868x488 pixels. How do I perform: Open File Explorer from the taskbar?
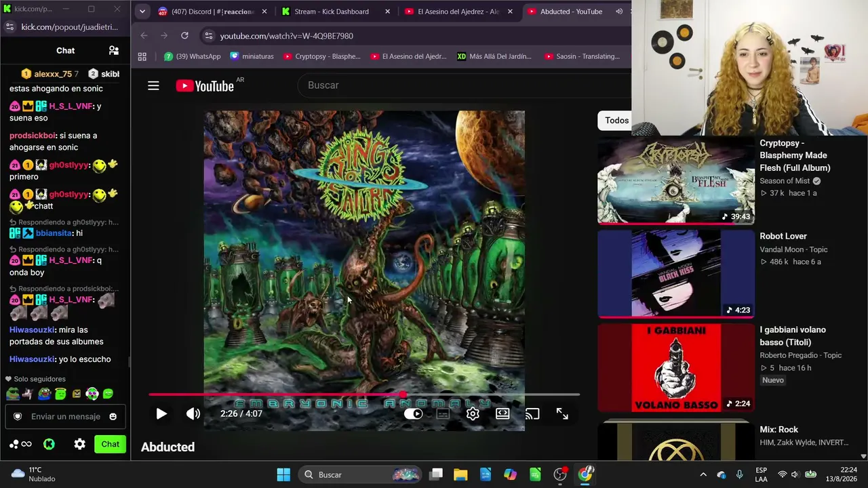coord(460,474)
